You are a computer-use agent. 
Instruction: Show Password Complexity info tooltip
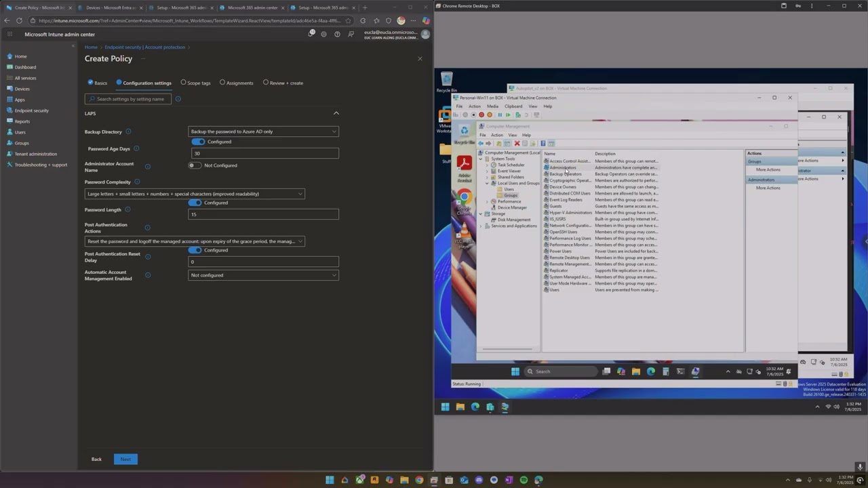[x=137, y=182]
